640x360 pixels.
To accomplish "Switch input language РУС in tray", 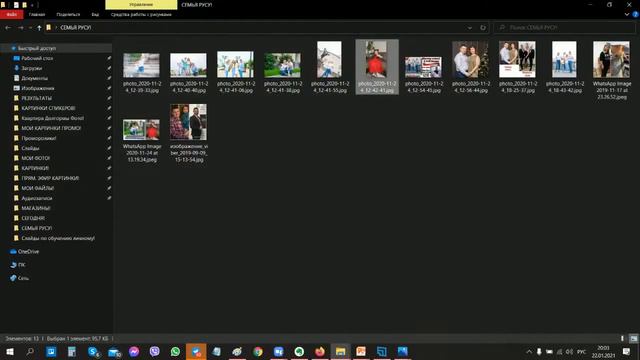I will pyautogui.click(x=582, y=351).
